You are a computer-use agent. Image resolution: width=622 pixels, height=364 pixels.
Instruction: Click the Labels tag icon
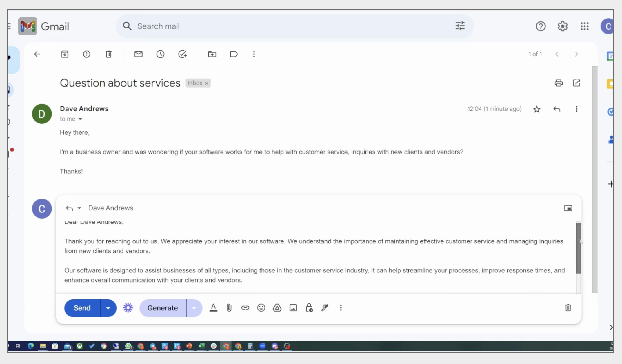pos(234,54)
